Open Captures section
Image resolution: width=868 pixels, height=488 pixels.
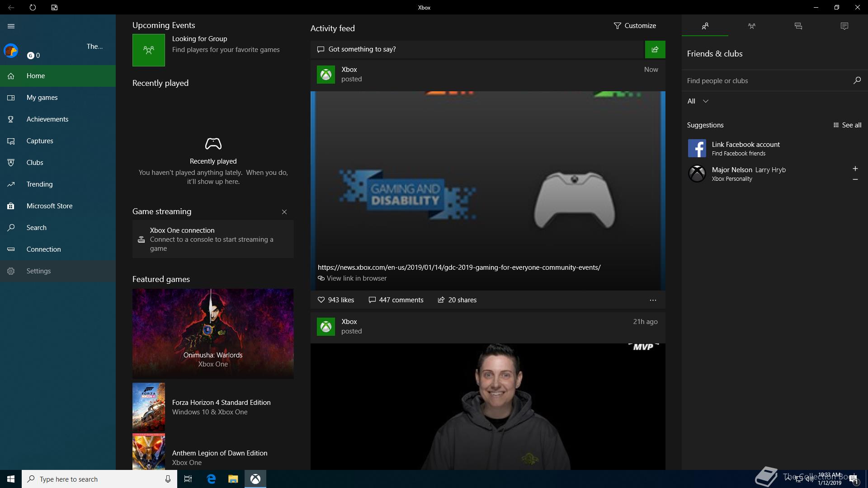(58, 141)
